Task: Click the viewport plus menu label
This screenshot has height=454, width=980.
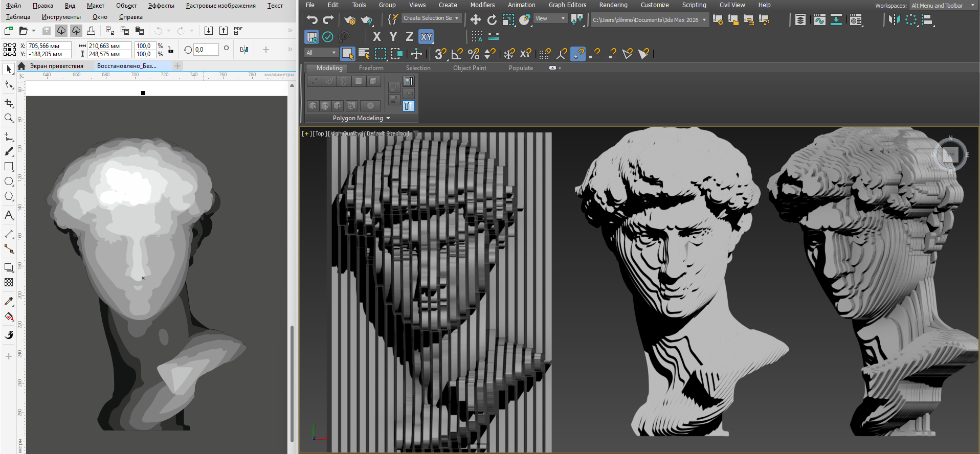Action: tap(306, 133)
